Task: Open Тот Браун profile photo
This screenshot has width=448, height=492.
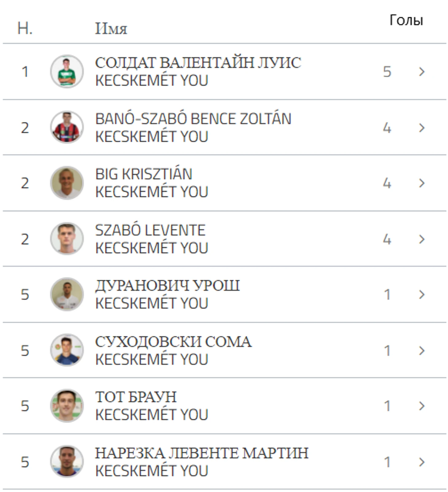Action: 67,406
